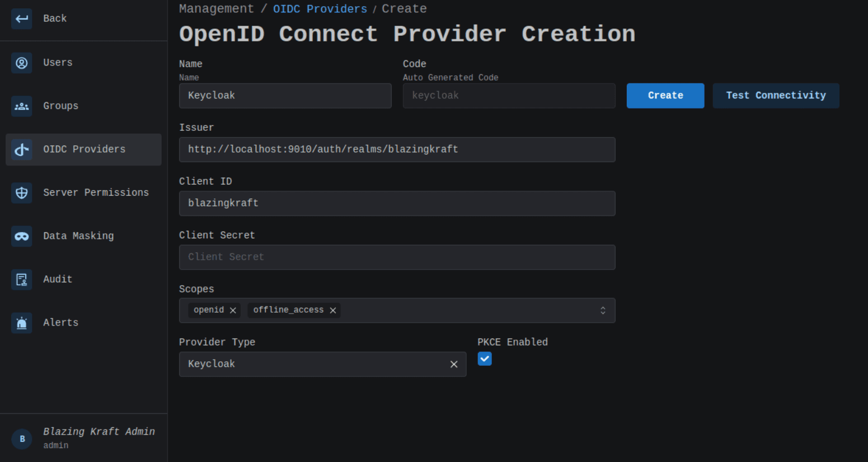Remove the openid scope tag
The width and height of the screenshot is (868, 462).
click(233, 310)
